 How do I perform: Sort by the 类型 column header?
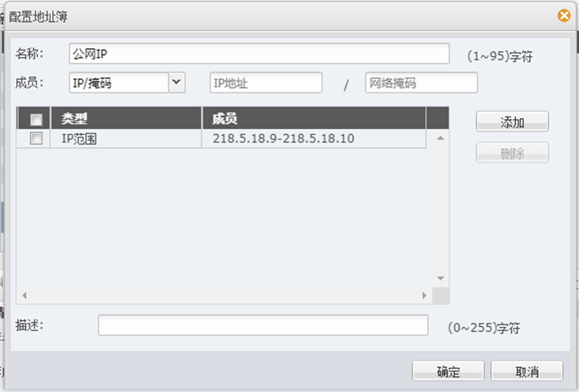point(126,118)
